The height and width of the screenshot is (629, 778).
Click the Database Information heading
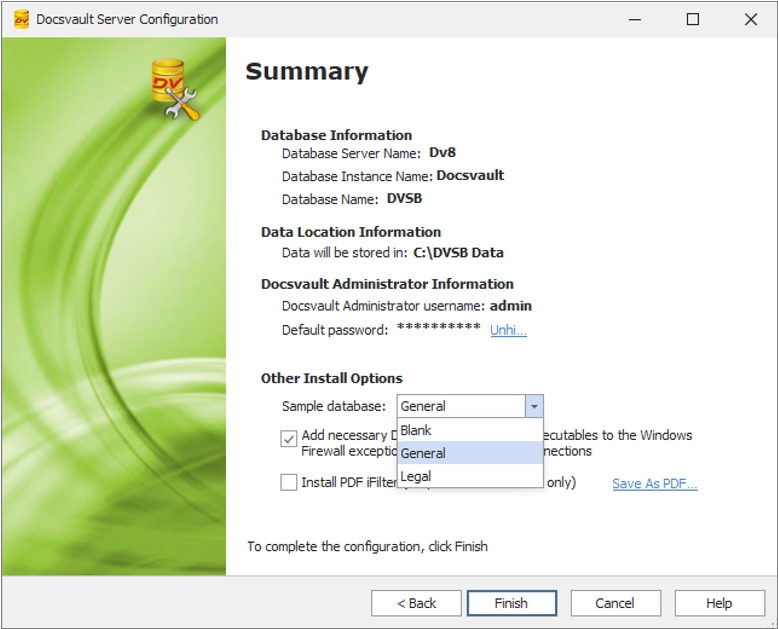tap(336, 135)
